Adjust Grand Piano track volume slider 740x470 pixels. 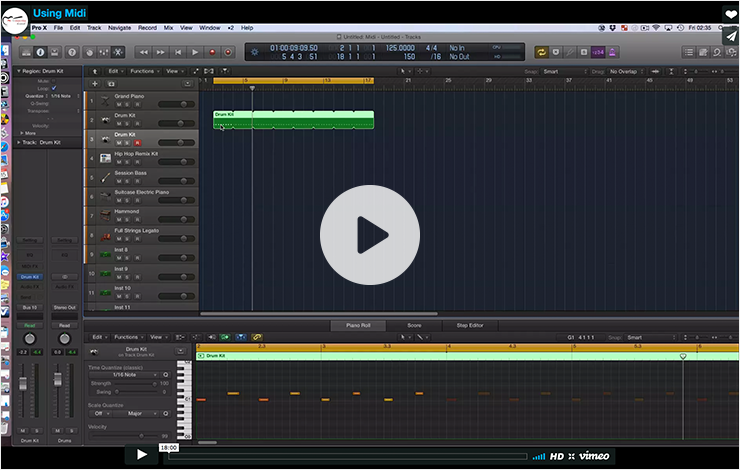176,104
